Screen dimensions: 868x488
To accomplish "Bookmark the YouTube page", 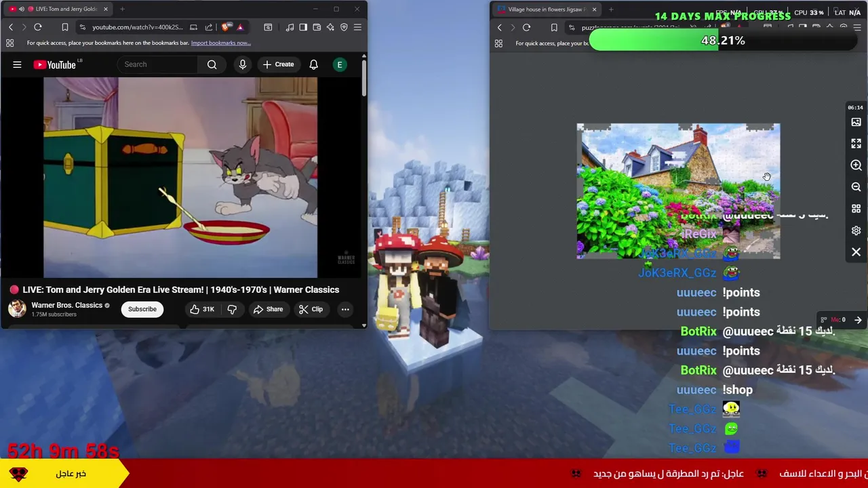I will (65, 27).
